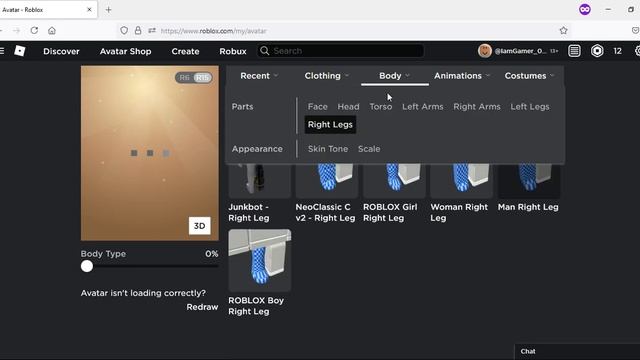The height and width of the screenshot is (360, 640).
Task: Expand the Clothing dropdown
Action: [327, 76]
